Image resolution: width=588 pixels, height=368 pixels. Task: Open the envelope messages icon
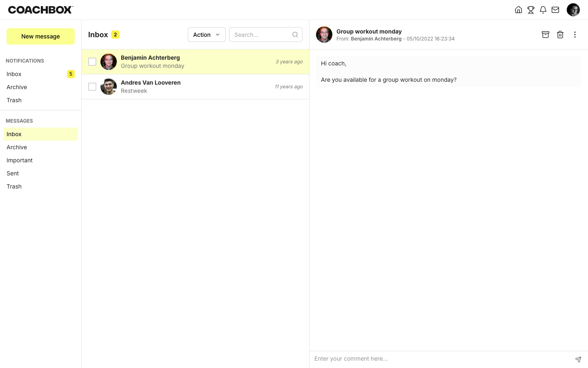555,10
